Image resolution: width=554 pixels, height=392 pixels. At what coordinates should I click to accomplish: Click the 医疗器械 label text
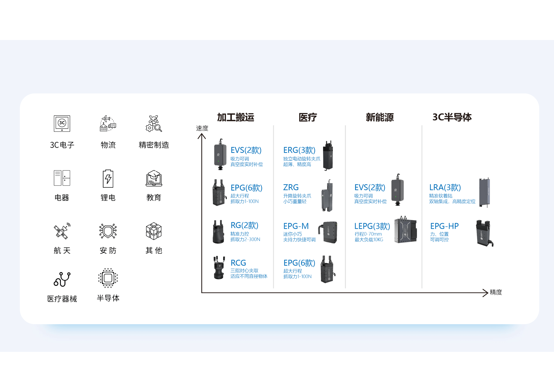click(62, 299)
